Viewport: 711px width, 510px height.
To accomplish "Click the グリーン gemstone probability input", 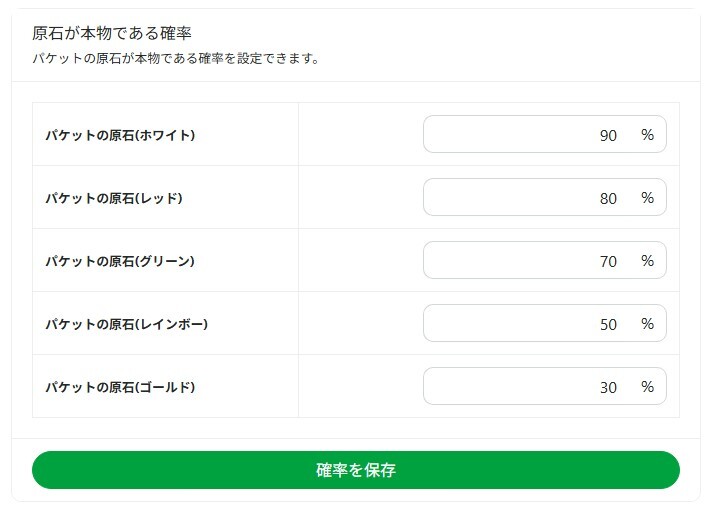I will [530, 261].
